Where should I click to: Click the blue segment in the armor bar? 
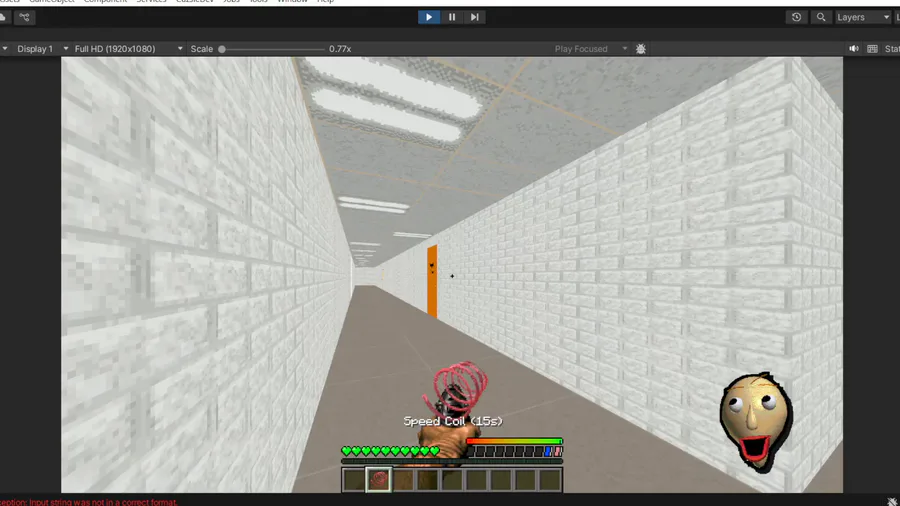tap(548, 452)
